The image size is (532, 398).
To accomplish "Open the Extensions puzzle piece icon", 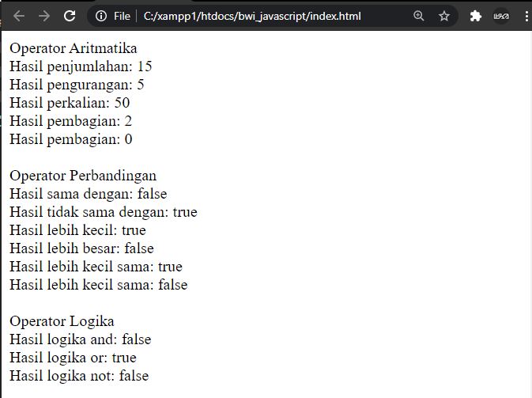I will coord(476,16).
